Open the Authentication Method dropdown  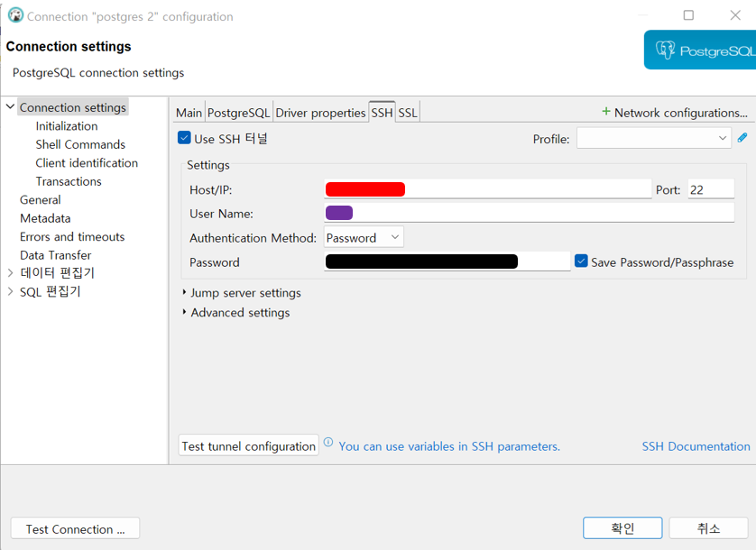pos(364,237)
